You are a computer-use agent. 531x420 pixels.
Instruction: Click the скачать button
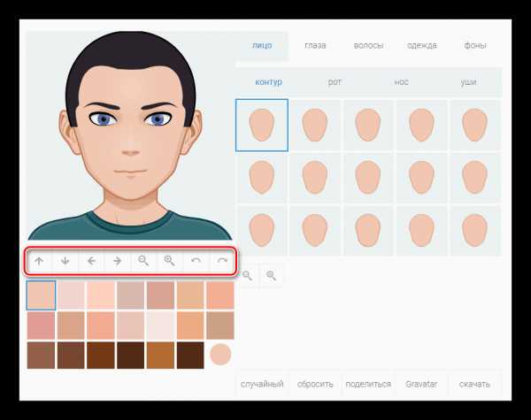pos(474,384)
